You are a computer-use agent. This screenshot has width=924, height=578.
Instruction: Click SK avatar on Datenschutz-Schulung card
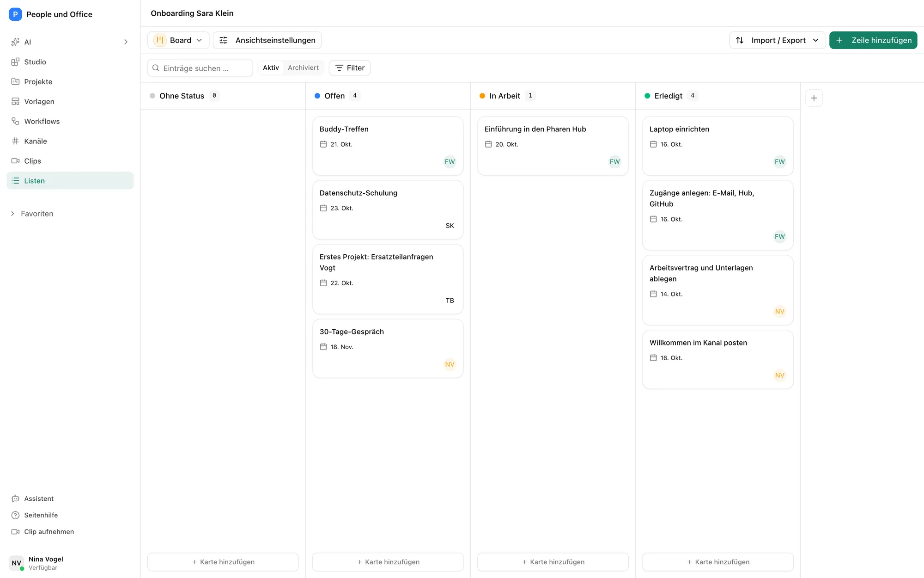click(450, 226)
